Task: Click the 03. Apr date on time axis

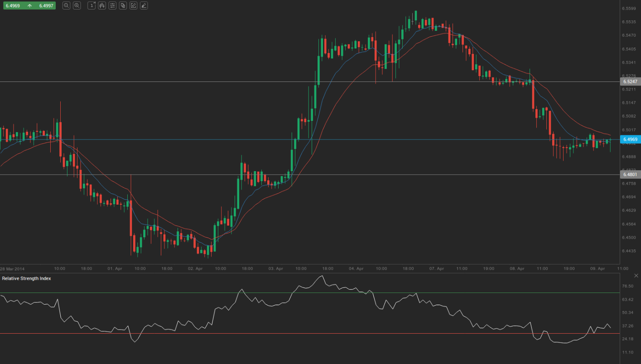Action: [275, 268]
